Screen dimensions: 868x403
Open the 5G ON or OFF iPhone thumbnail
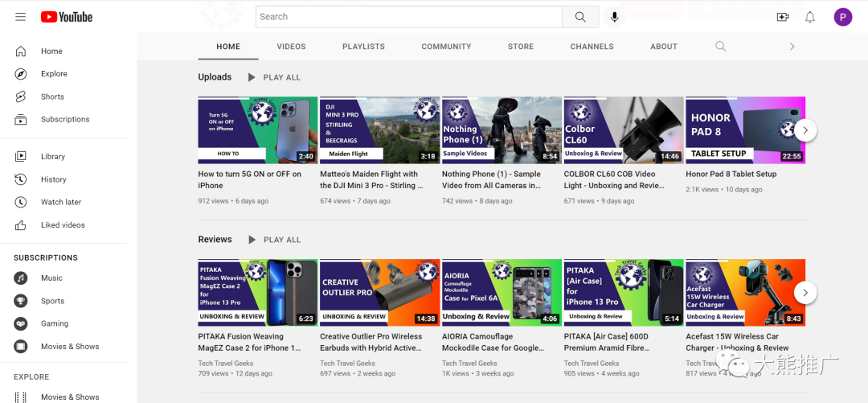point(258,130)
